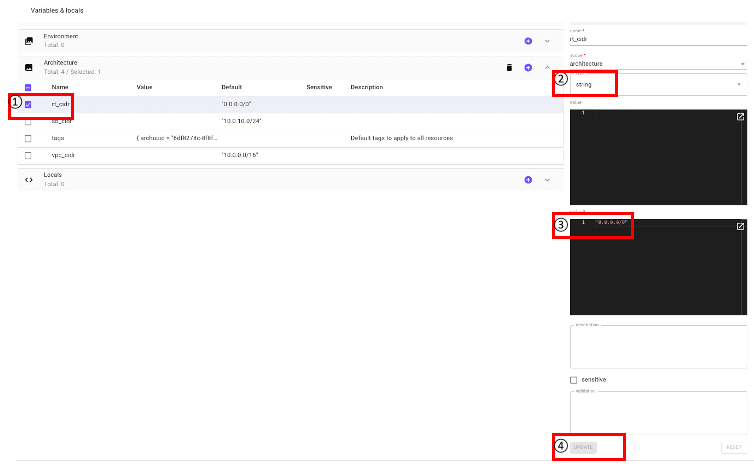Open the scope dropdown showing architecture
Screen dimensions: 754x467
click(x=658, y=63)
